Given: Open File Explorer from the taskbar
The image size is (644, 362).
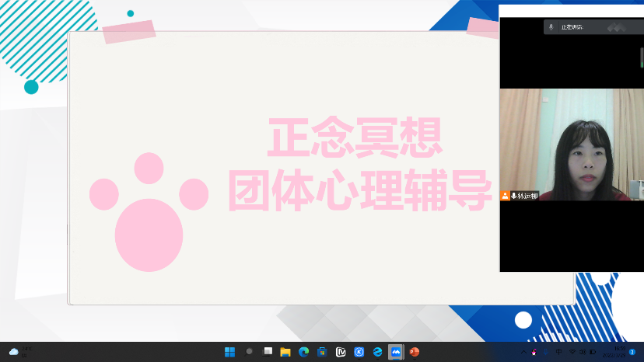Looking at the screenshot, I should tap(285, 352).
